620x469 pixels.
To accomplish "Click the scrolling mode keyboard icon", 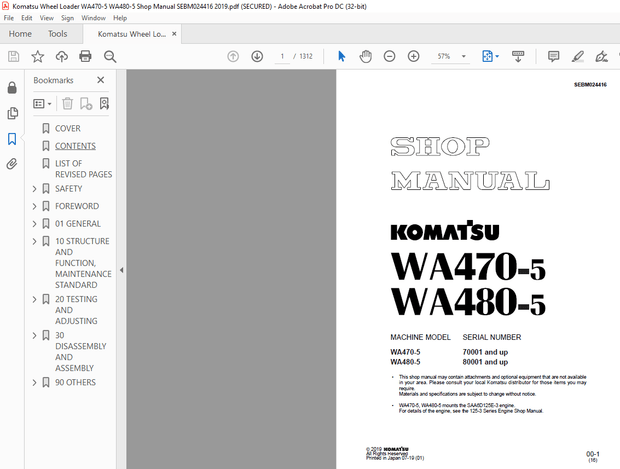I will 518,57.
